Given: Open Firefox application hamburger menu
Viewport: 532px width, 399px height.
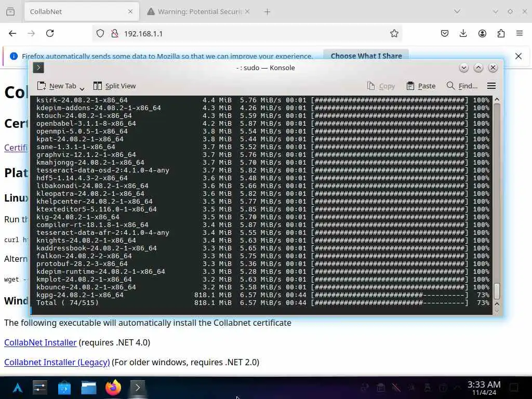Looking at the screenshot, I should tap(520, 33).
